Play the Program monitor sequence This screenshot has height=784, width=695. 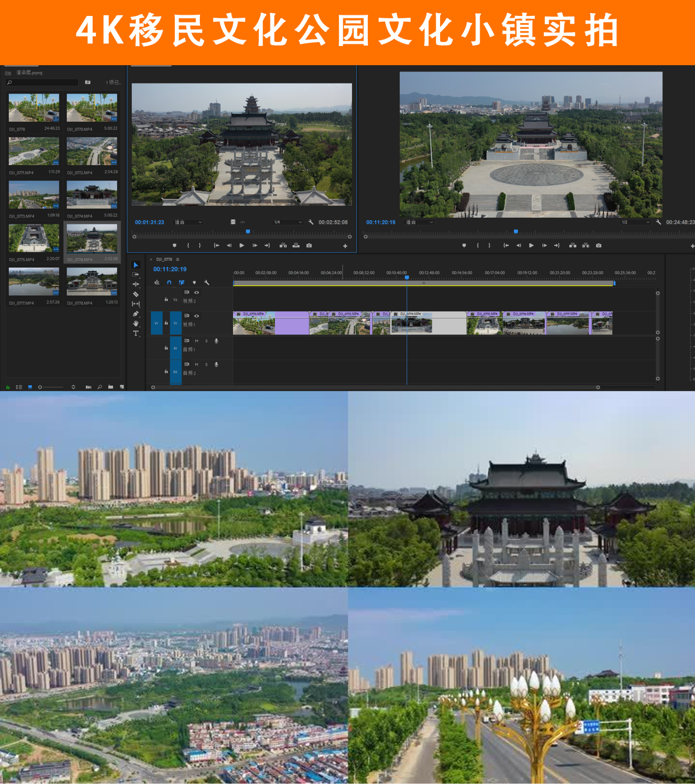[x=531, y=246]
